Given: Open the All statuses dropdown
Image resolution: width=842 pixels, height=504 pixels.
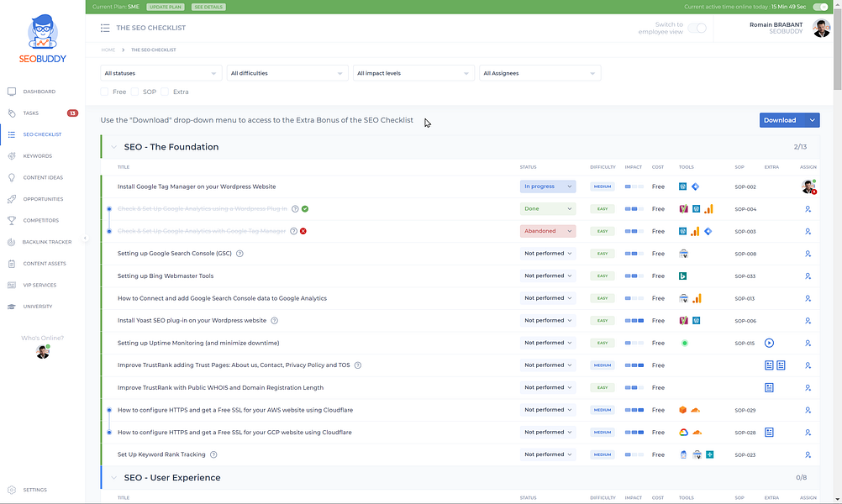Looking at the screenshot, I should click(x=158, y=72).
